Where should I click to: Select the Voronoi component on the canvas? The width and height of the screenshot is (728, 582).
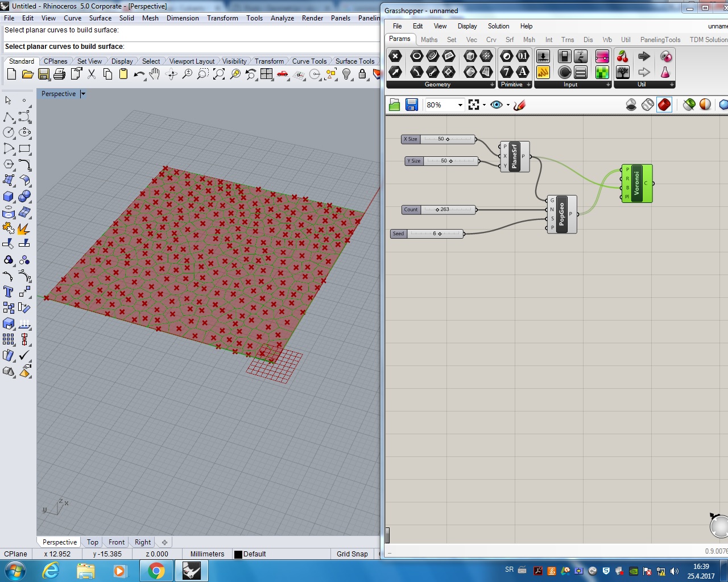coord(637,183)
